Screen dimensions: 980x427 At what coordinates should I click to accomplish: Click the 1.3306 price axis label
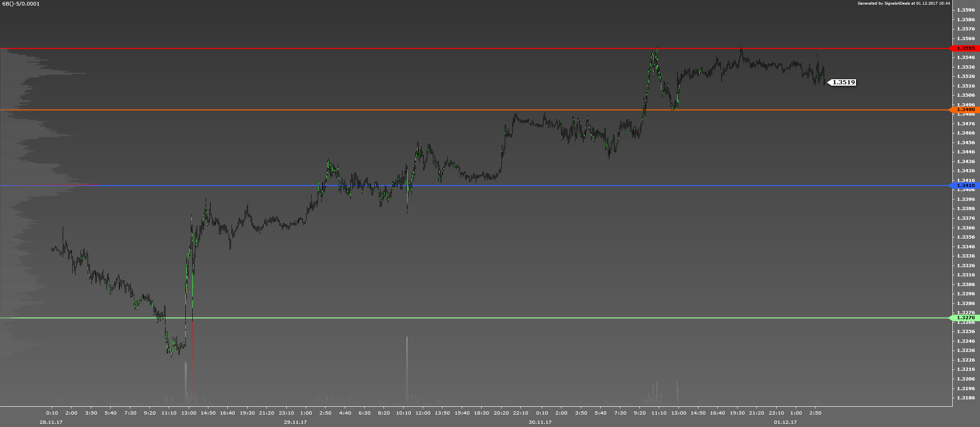point(966,284)
